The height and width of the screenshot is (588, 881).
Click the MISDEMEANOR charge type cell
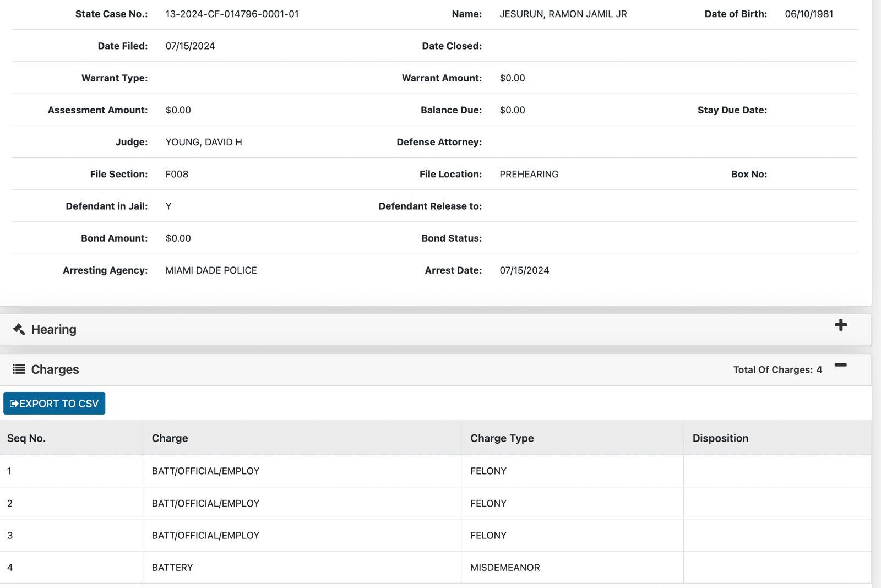coord(505,568)
